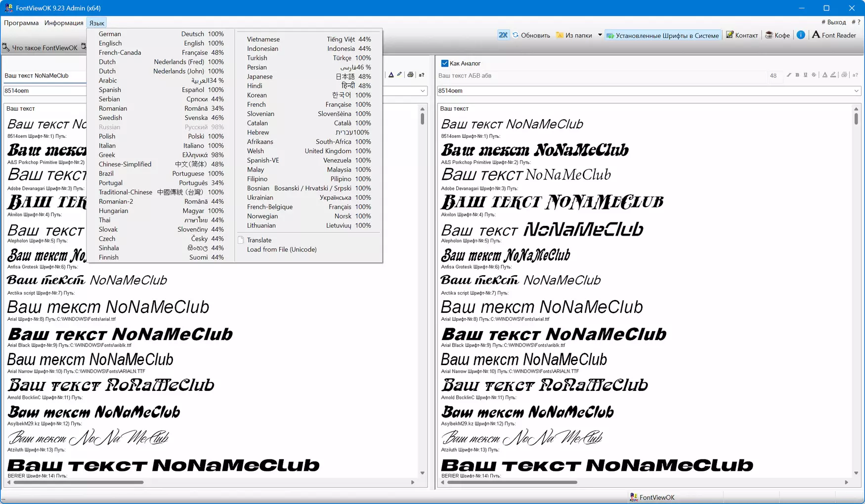
Task: Click the 'a?' icon in right panel
Action: (x=855, y=75)
